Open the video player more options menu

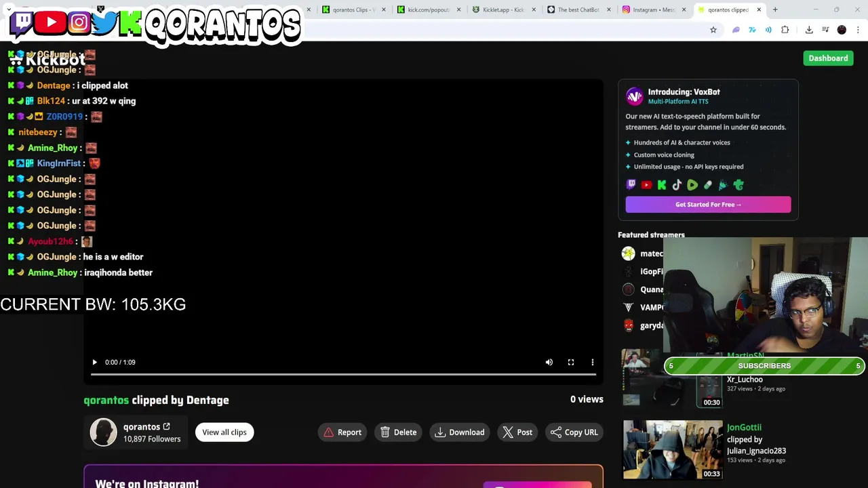pos(593,362)
